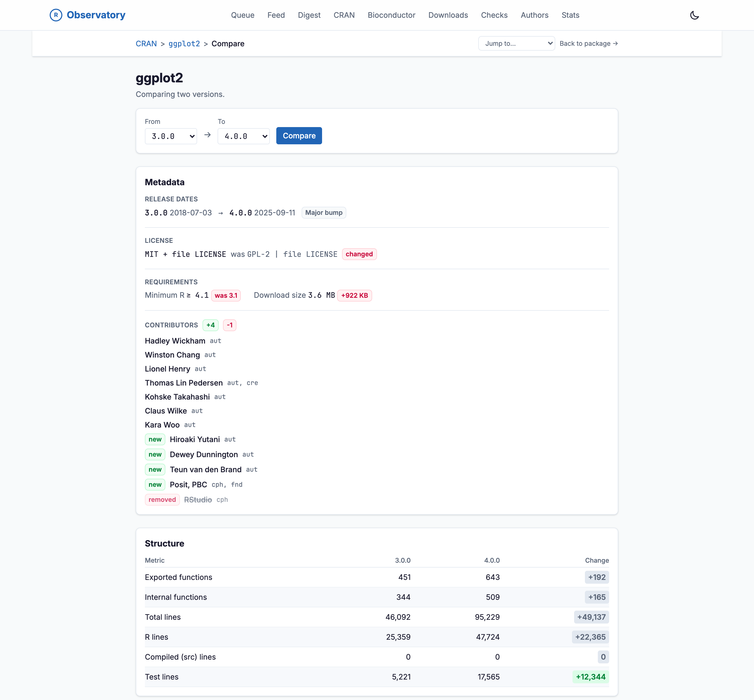
Task: Open the Jump to... dropdown
Action: [x=516, y=44]
